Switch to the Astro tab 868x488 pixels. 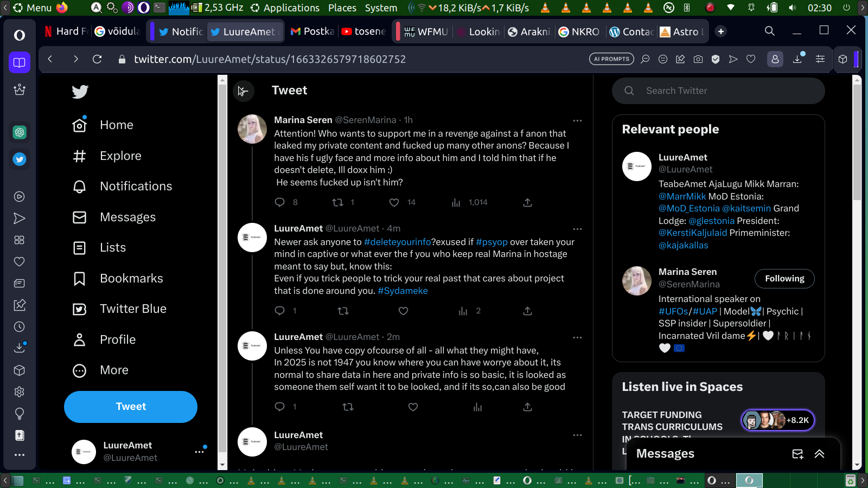(682, 31)
